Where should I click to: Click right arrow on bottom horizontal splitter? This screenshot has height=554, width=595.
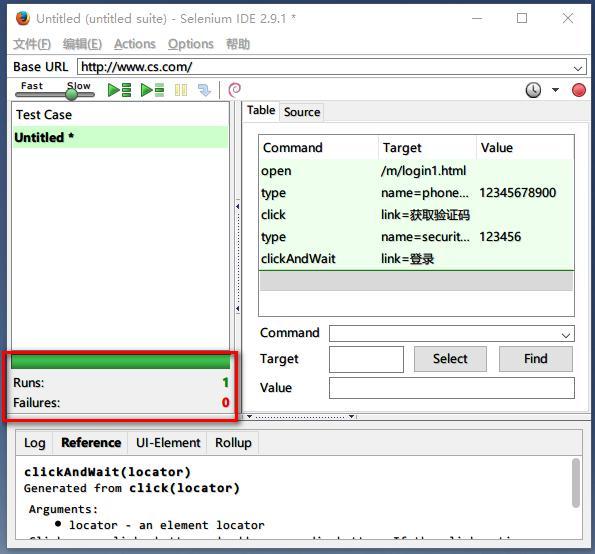[x=352, y=417]
